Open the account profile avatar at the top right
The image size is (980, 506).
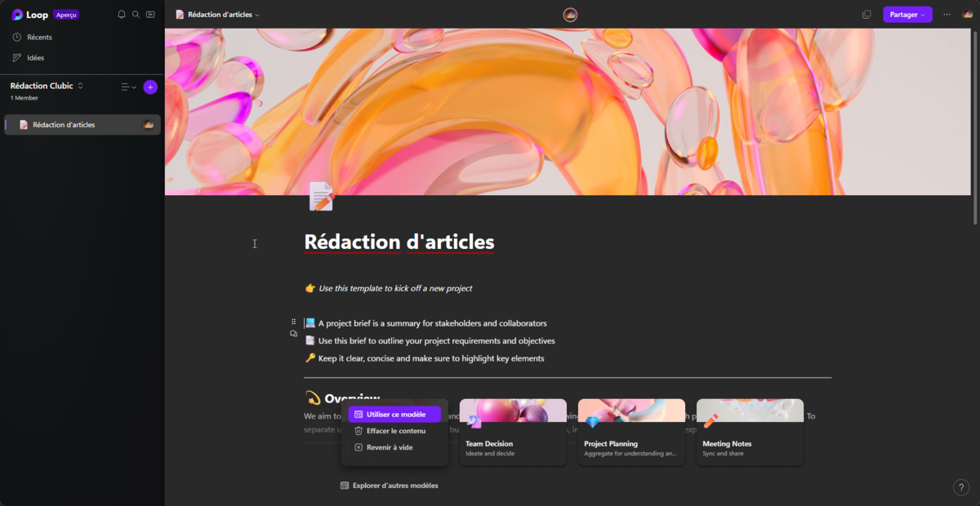(967, 15)
